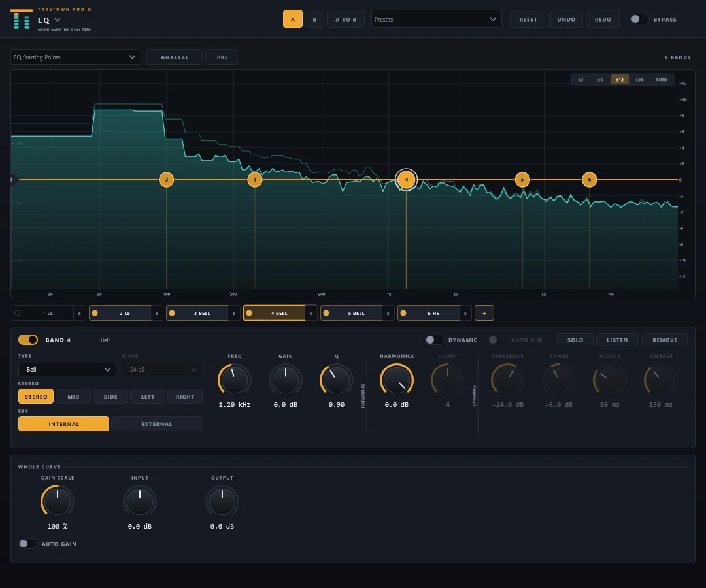Toggle the PRE spectrum button
Image resolution: width=706 pixels, height=588 pixels.
pyautogui.click(x=222, y=57)
